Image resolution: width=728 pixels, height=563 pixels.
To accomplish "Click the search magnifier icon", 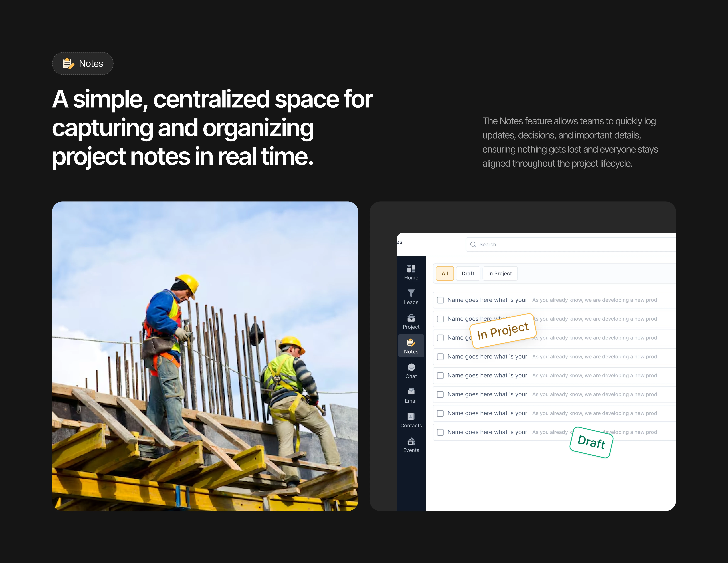I will click(x=473, y=245).
